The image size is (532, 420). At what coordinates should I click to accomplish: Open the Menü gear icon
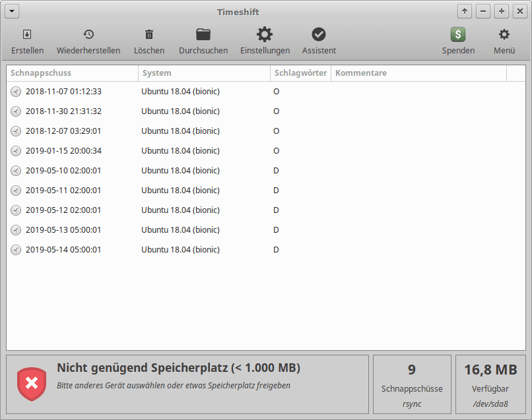click(504, 34)
